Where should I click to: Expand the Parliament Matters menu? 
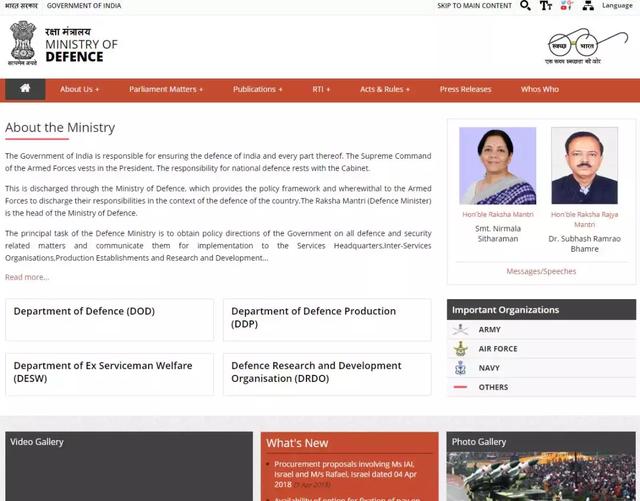166,89
